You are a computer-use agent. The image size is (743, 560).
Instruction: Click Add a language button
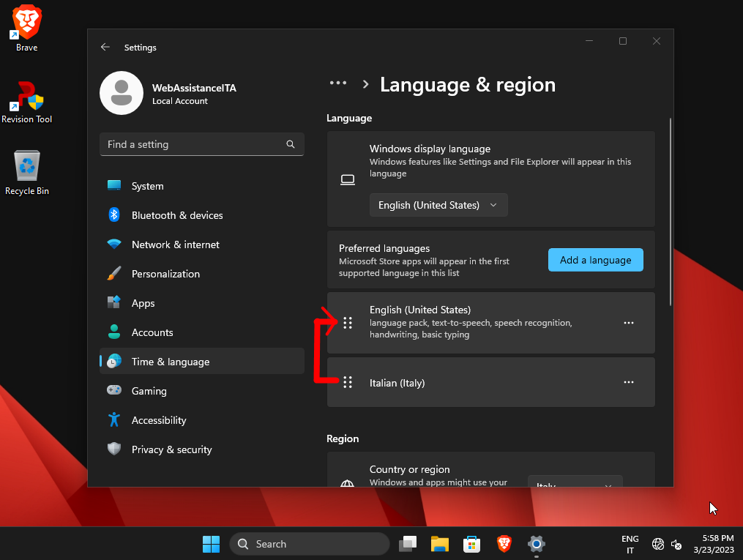(x=595, y=260)
